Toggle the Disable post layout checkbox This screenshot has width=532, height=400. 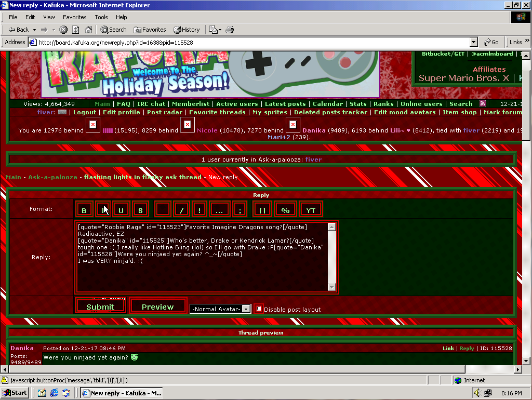tap(259, 309)
